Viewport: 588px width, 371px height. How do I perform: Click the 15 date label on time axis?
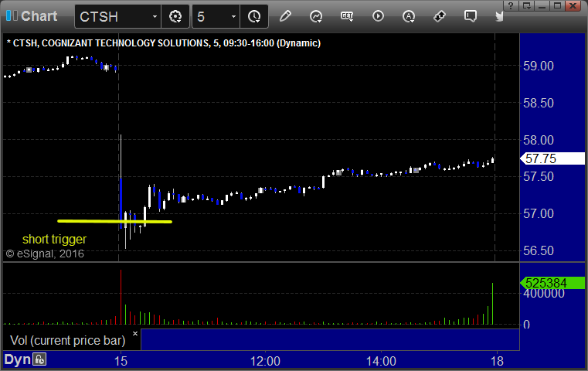[121, 361]
